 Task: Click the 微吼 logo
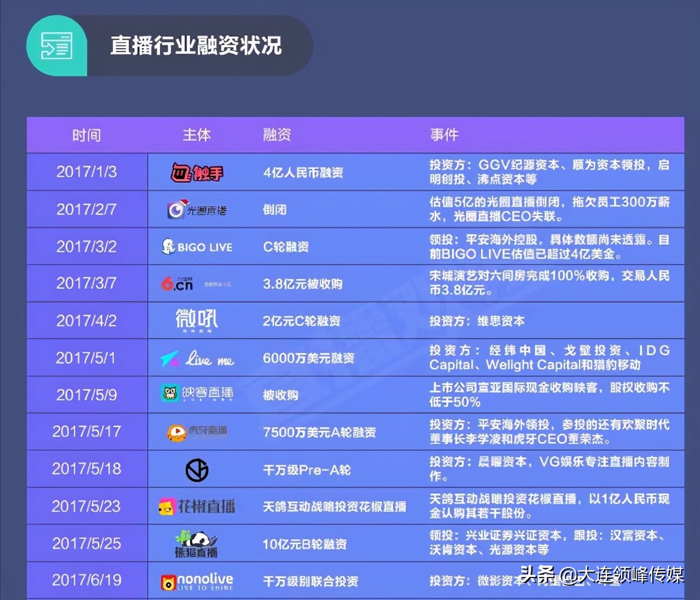[x=197, y=320]
